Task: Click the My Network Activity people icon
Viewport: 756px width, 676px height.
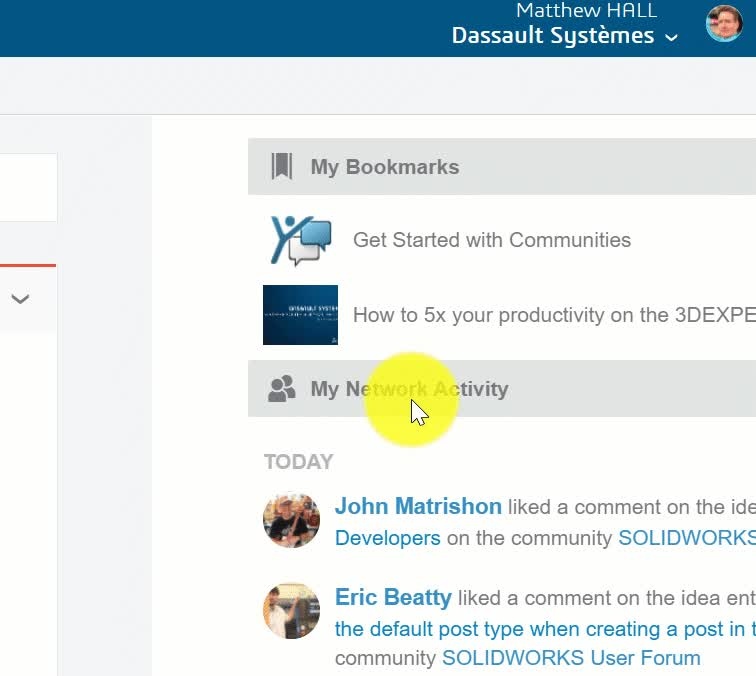Action: click(282, 389)
